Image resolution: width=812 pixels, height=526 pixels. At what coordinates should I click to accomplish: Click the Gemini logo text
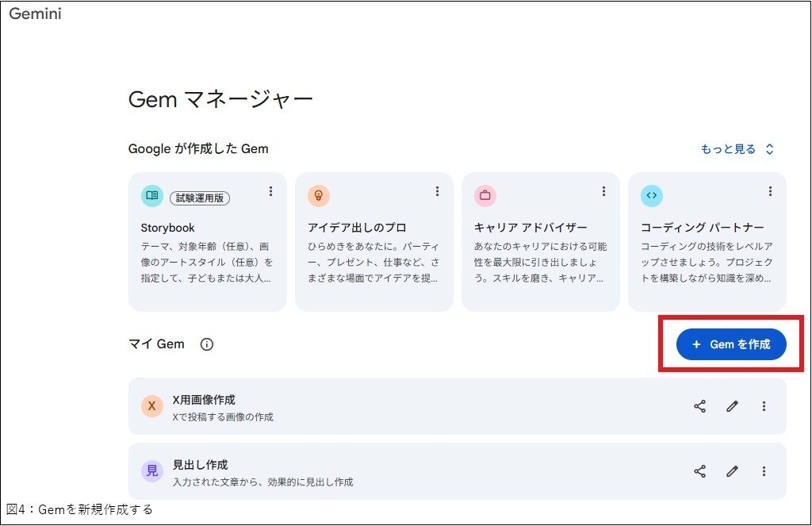35,13
